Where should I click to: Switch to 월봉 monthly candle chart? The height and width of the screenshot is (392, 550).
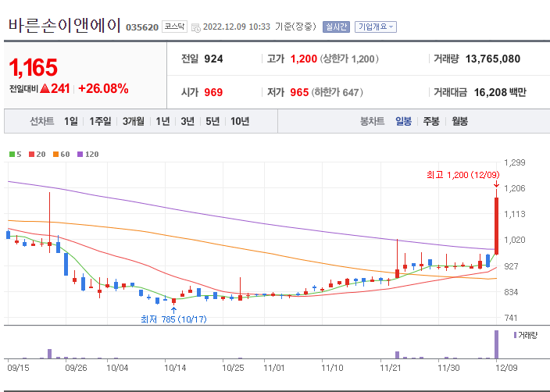[460, 121]
